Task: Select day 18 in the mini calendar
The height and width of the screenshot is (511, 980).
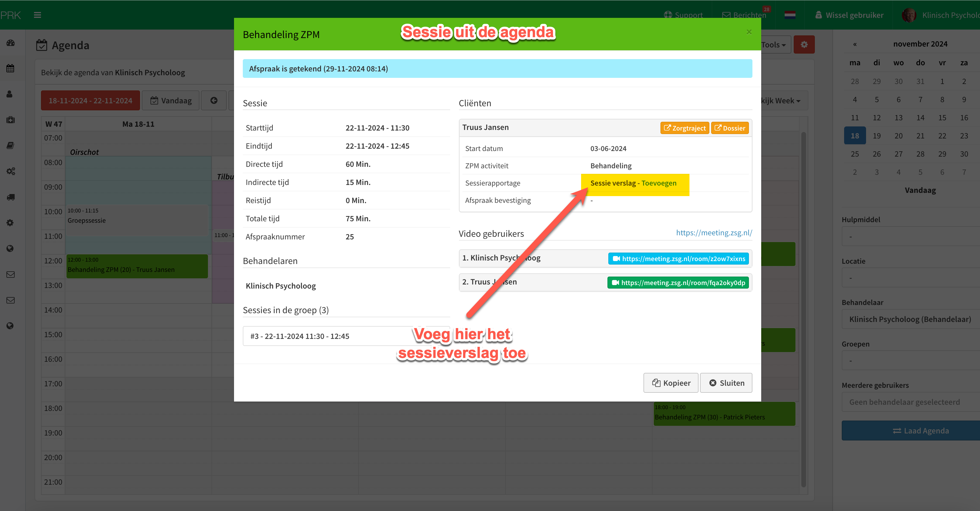Action: click(x=855, y=136)
